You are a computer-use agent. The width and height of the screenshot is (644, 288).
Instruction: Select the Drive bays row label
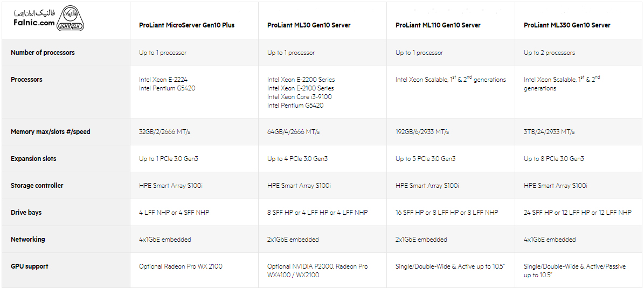tap(26, 213)
